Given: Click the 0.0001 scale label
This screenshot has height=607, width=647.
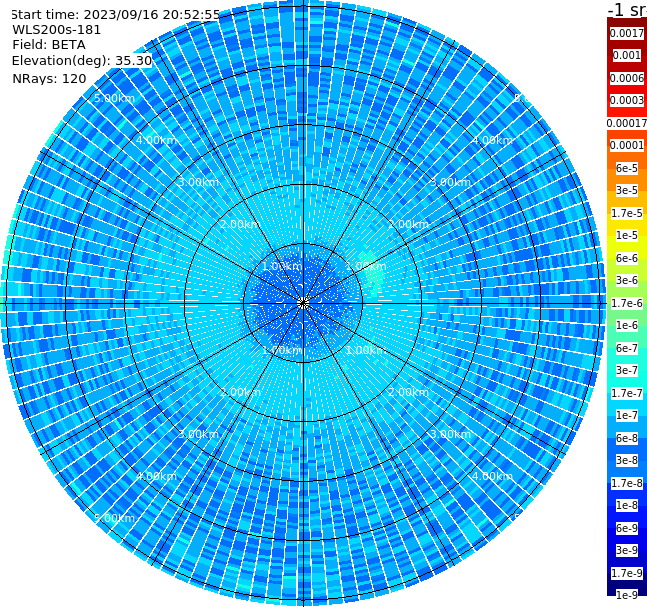Looking at the screenshot, I should coord(627,145).
